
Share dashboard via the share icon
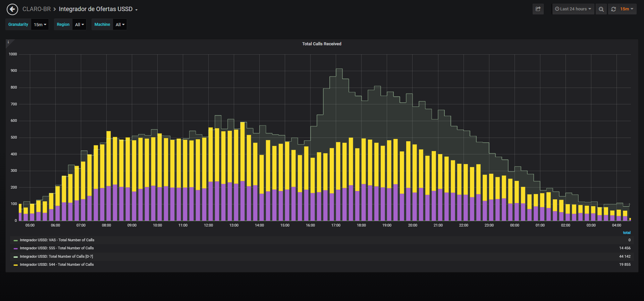tap(538, 9)
